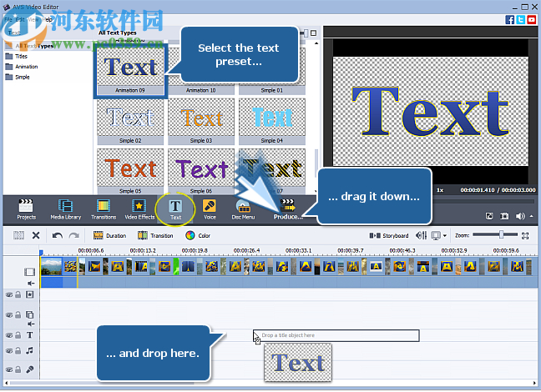Select the Simple folder
This screenshot has width=541, height=392.
18,77
